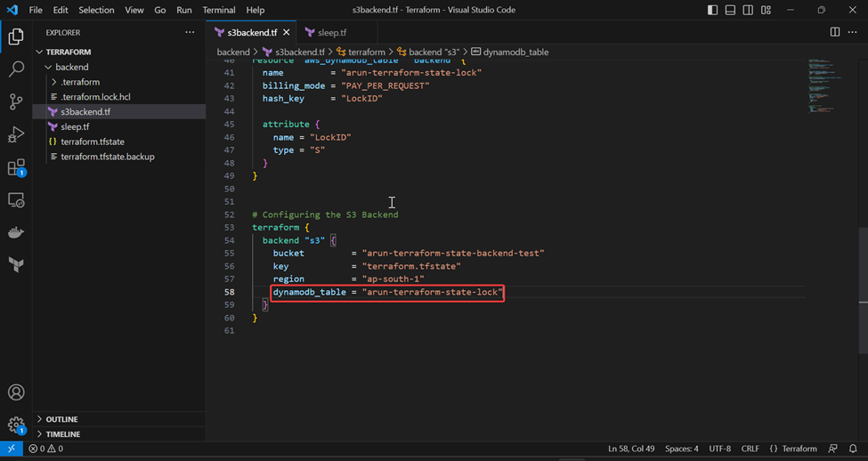Place cursor on line 55 bucket value

point(453,254)
